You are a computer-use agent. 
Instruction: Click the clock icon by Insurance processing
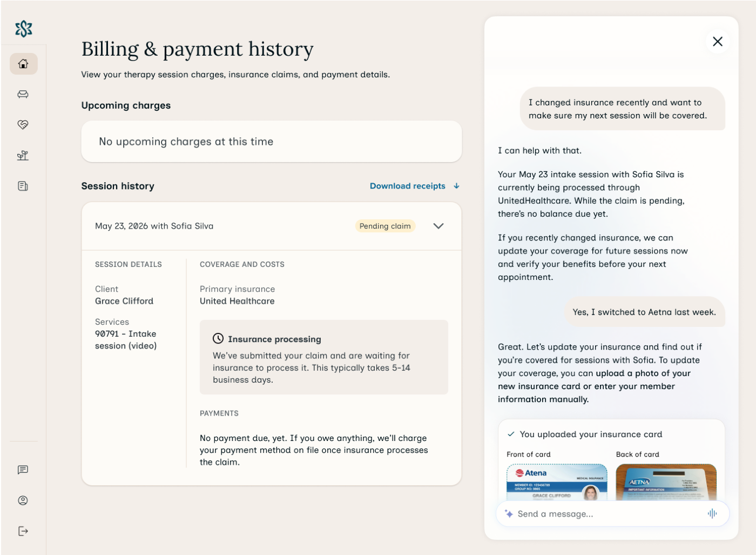point(218,338)
